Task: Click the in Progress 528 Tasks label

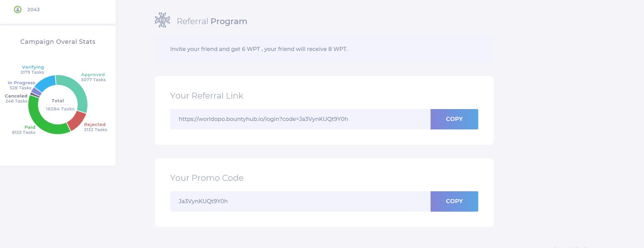Action: 21,85
